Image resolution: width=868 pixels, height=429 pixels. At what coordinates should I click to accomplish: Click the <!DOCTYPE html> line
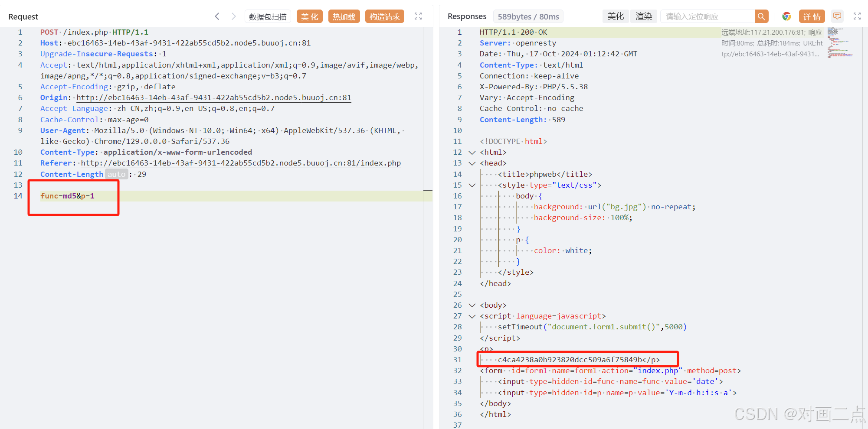coord(513,141)
